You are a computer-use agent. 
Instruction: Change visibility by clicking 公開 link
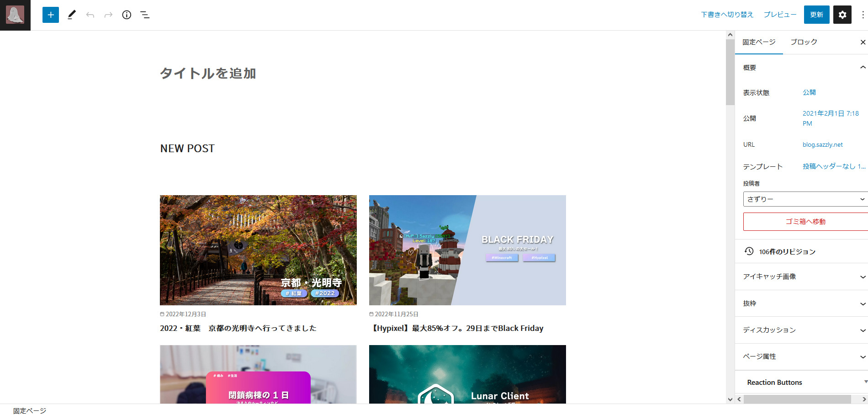point(809,92)
